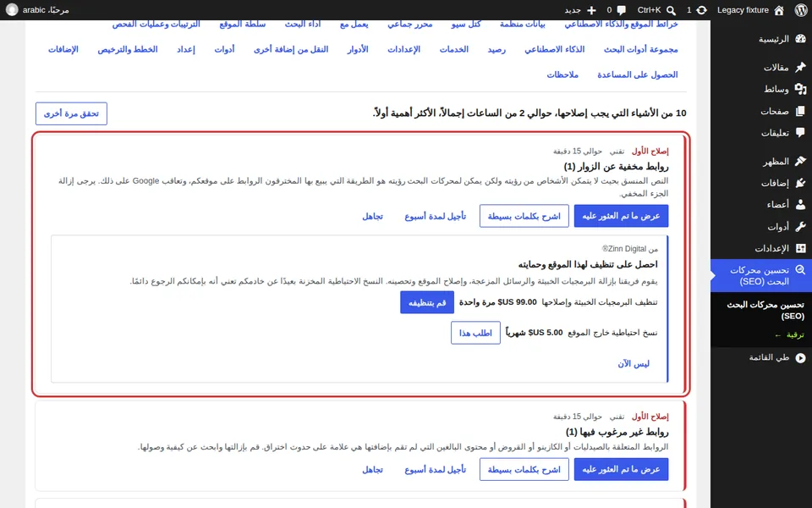The image size is (812, 508).
Task: Click تأجيل لمدة أسبوع for hidden links
Action: click(435, 216)
